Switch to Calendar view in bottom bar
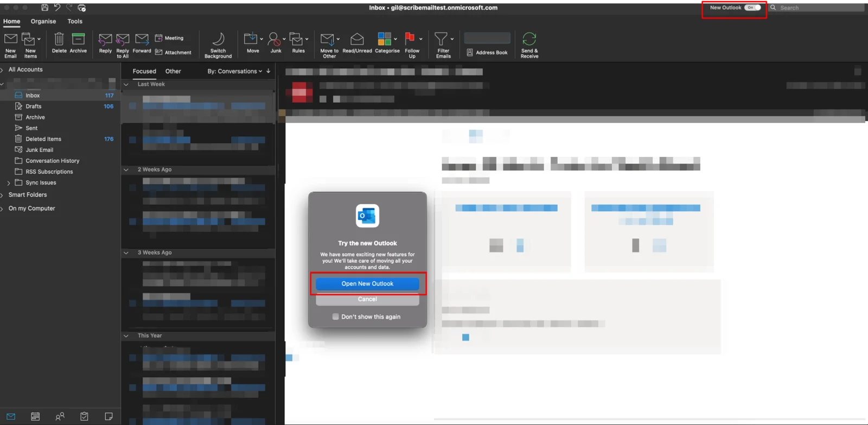The width and height of the screenshot is (868, 425). 35,416
